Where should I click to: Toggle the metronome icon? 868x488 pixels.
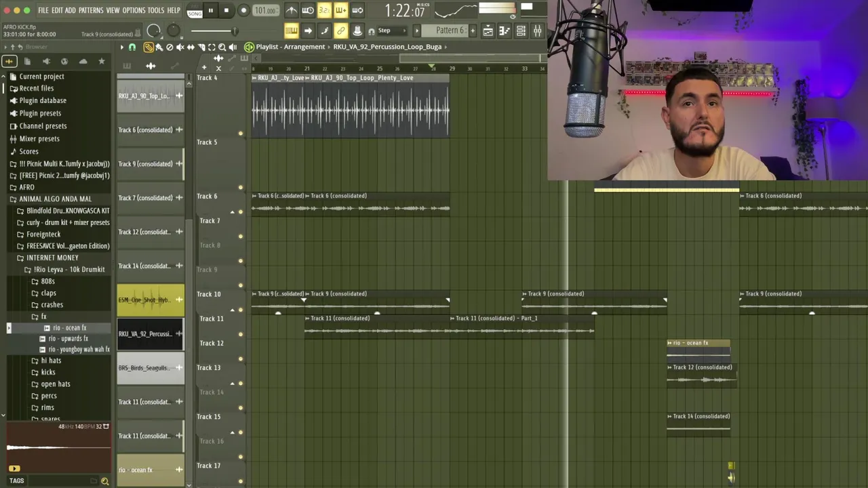pos(292,10)
